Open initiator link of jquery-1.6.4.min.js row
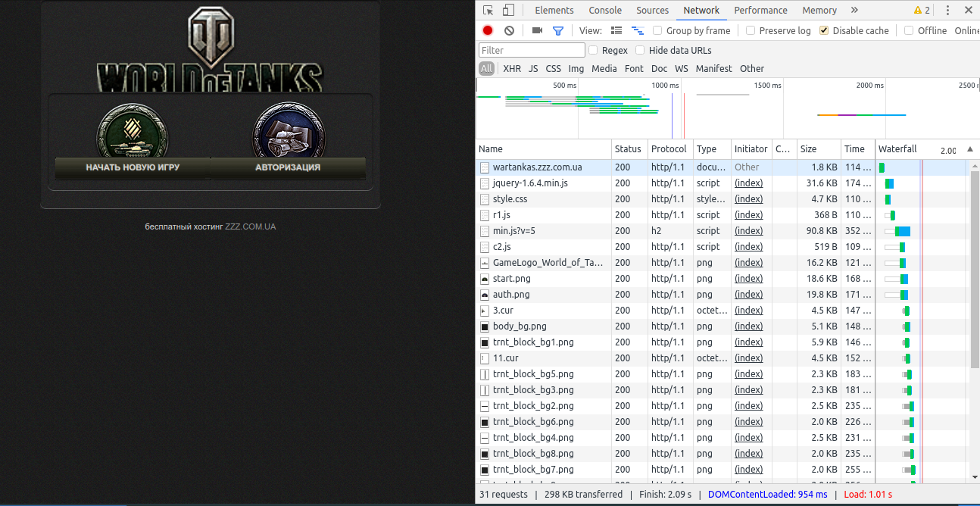980x506 pixels. 748,183
